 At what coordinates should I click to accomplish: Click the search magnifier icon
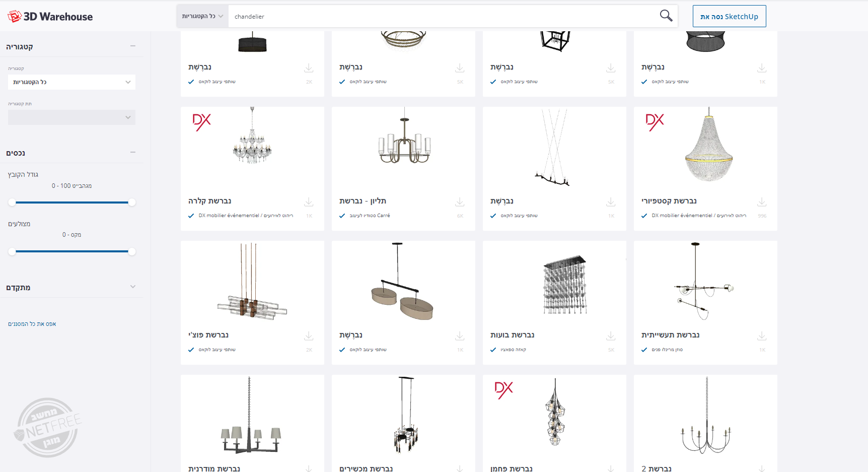pos(666,16)
